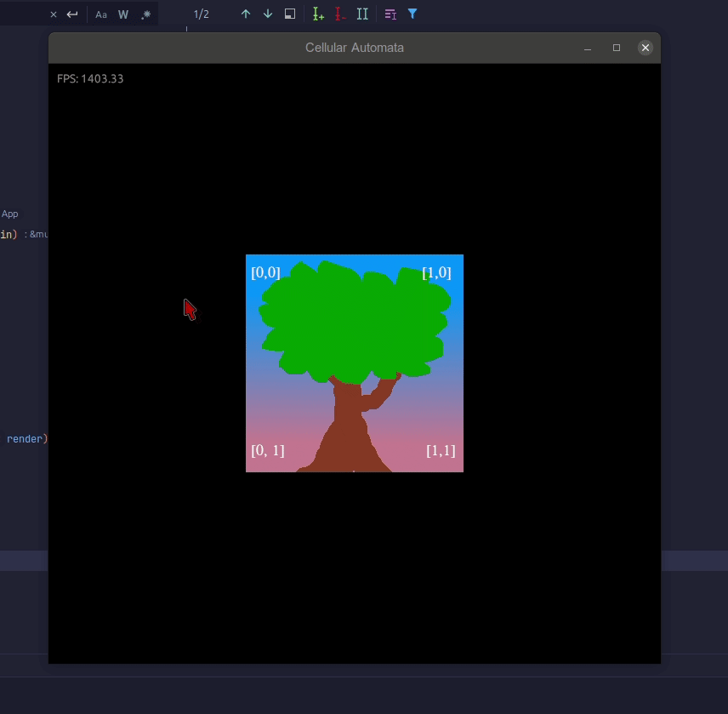Click the next occurrence down arrow
The height and width of the screenshot is (714, 728).
[x=267, y=14]
